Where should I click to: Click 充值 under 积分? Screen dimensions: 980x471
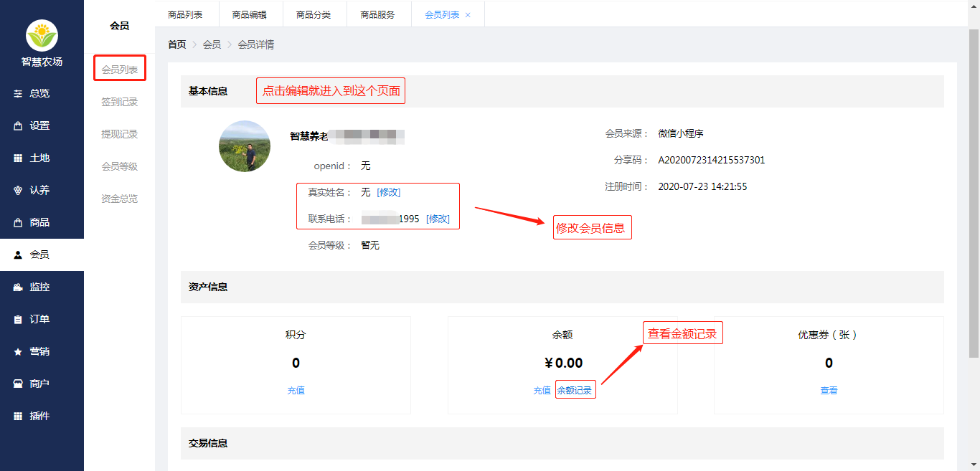pyautogui.click(x=296, y=391)
